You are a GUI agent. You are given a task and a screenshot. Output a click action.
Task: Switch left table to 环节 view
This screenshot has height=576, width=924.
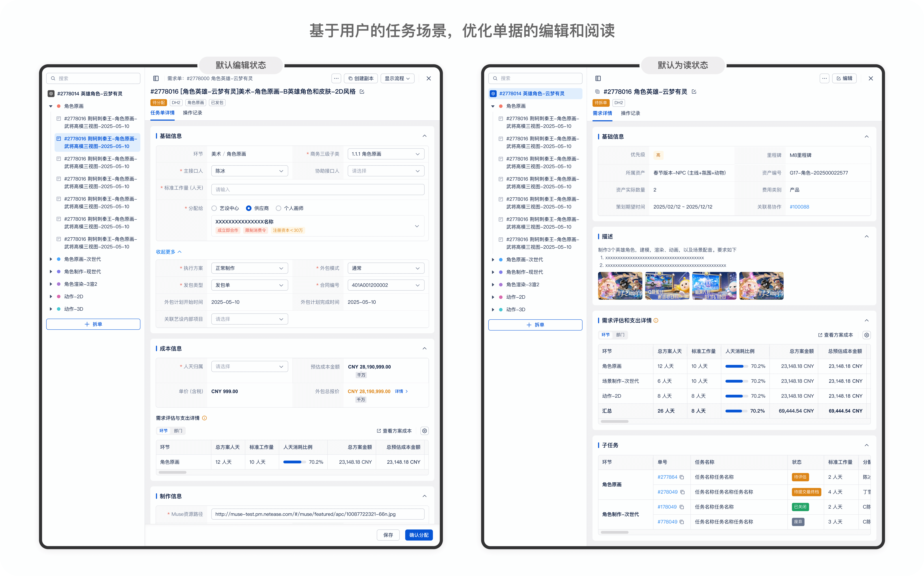click(163, 431)
